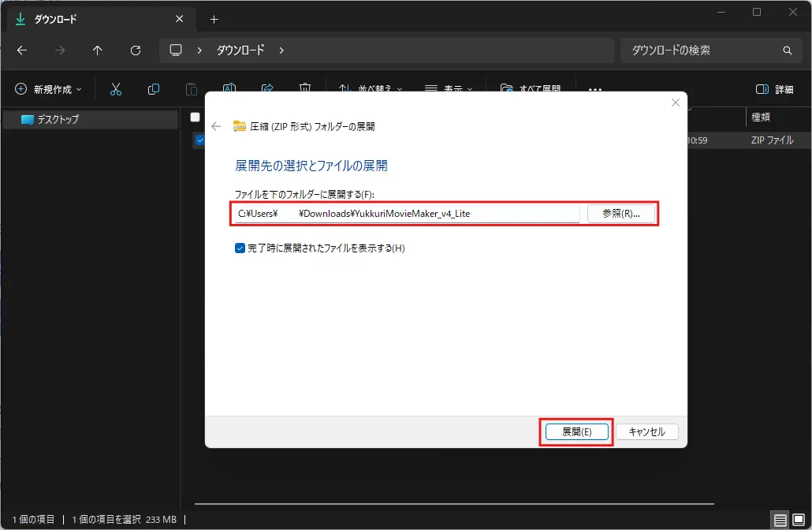
Task: Open the three-dots more options menu
Action: pyautogui.click(x=595, y=89)
